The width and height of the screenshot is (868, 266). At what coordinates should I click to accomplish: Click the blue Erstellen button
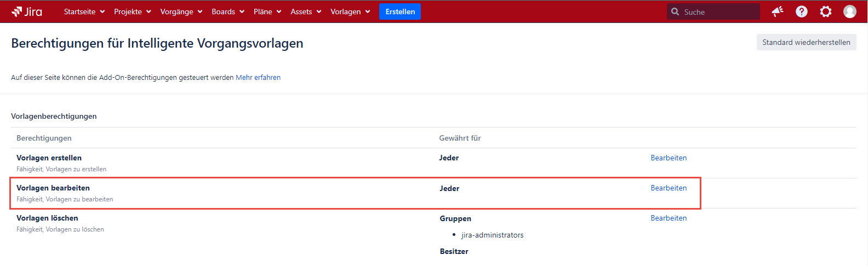(x=400, y=11)
